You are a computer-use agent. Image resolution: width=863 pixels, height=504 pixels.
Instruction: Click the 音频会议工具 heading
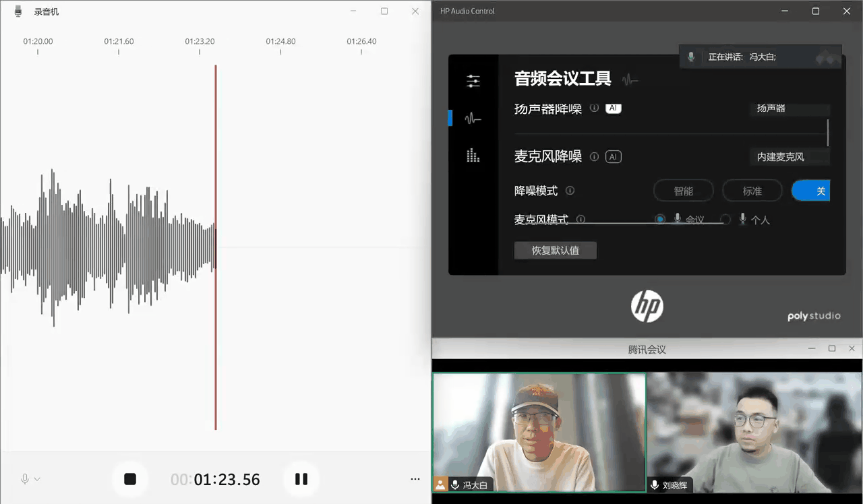coord(563,79)
